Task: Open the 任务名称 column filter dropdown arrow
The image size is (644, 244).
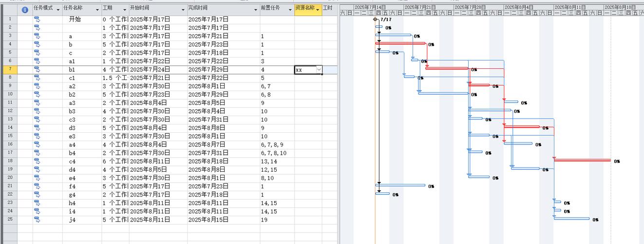Action: pyautogui.click(x=97, y=9)
